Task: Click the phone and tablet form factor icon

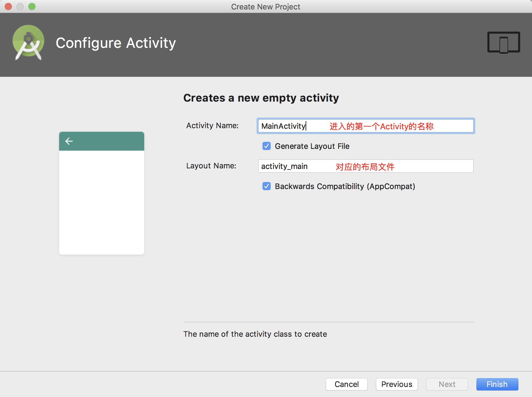Action: pos(504,43)
